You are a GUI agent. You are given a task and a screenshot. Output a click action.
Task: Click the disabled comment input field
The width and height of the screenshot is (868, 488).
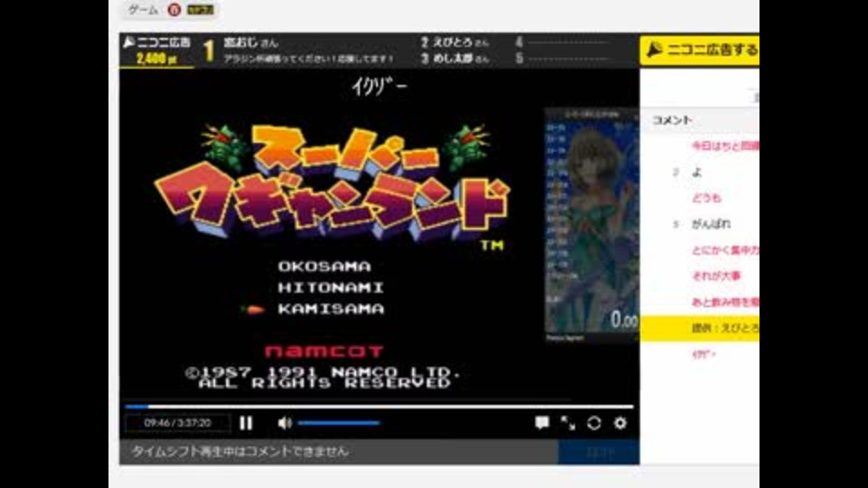(338, 452)
